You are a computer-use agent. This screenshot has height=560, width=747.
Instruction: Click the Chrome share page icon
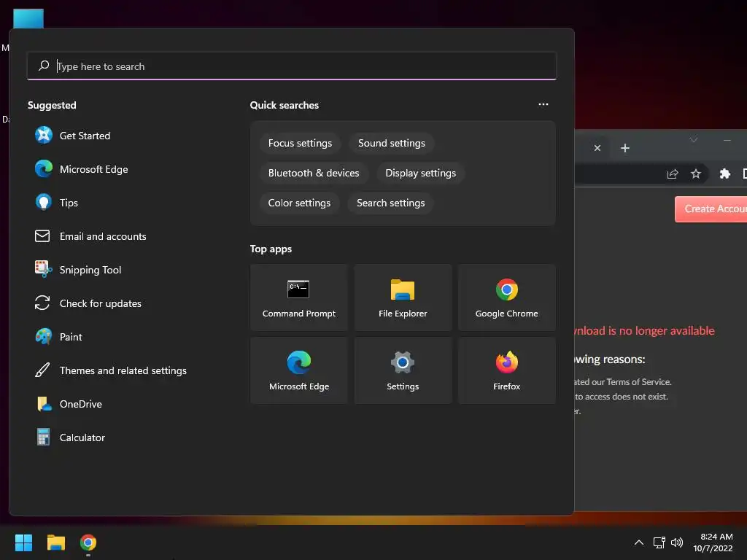(x=672, y=174)
